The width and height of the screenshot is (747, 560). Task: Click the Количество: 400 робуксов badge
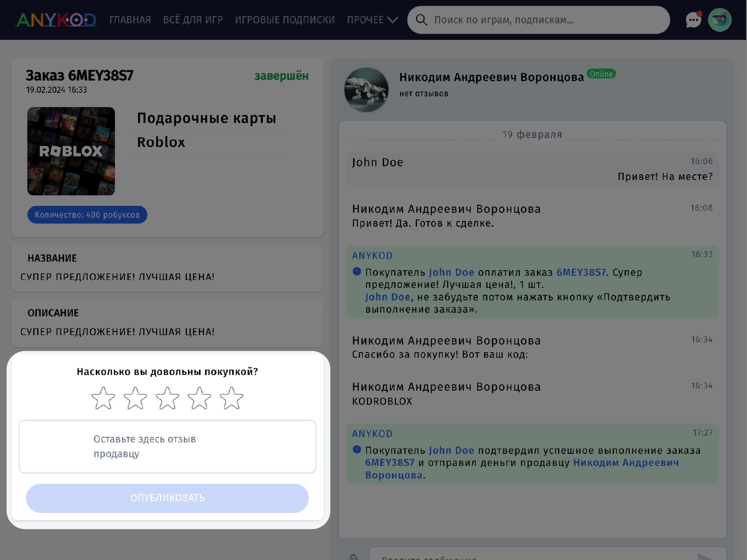[x=87, y=215]
